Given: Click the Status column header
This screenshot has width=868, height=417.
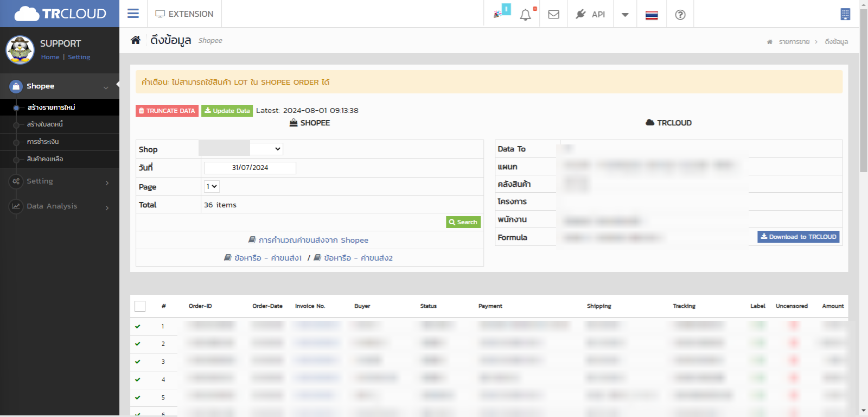Looking at the screenshot, I should (429, 306).
